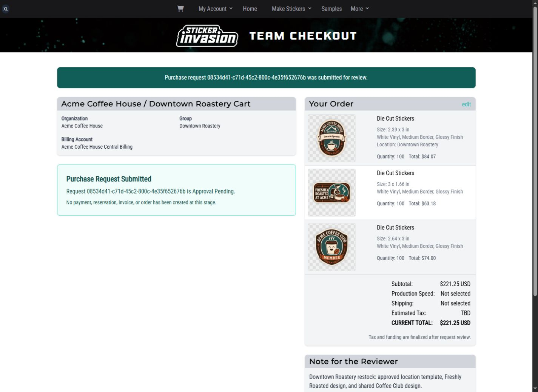Click the Production Speed 'Not selected' value

455,294
